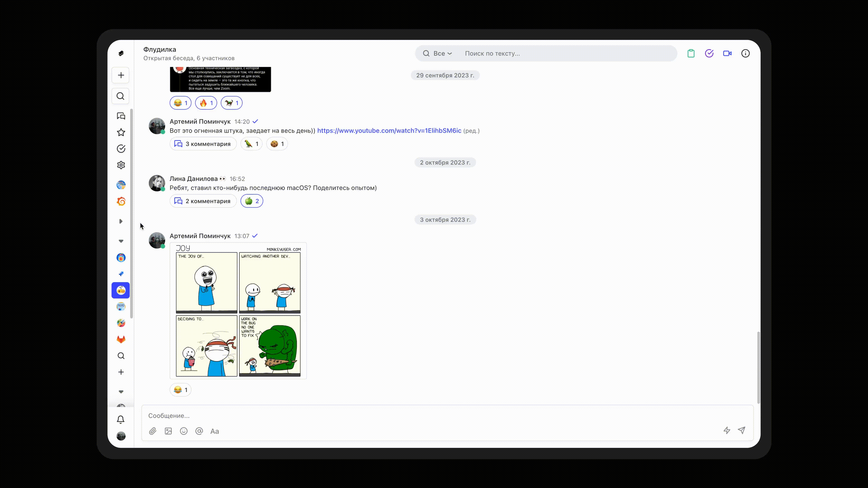Collapse the bottom sidebar section chevron
868x488 pixels.
tap(121, 392)
